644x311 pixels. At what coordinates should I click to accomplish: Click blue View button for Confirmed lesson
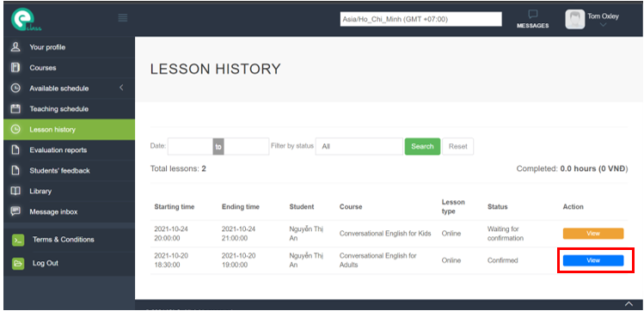click(593, 260)
